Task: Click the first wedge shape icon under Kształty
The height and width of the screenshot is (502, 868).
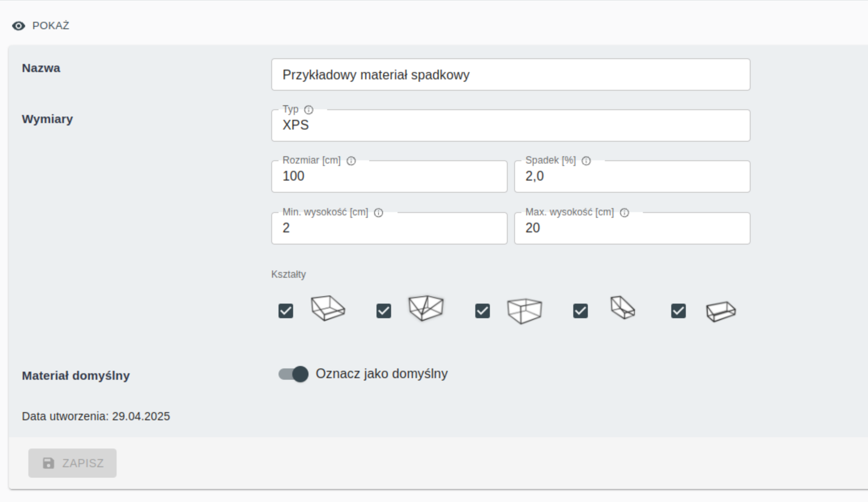Action: 328,308
